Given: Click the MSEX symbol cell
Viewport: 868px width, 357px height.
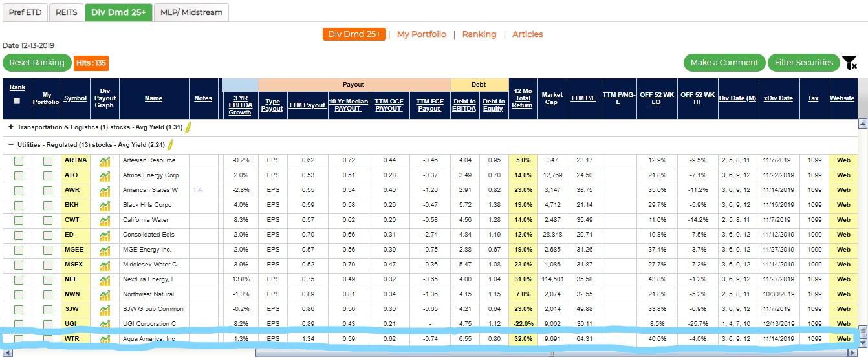Looking at the screenshot, I should (76, 265).
